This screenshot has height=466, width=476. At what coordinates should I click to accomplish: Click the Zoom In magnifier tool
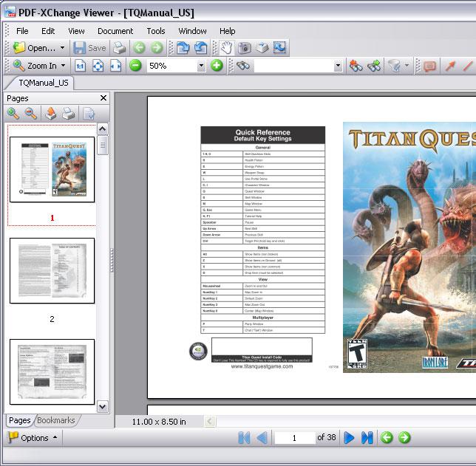click(18, 66)
